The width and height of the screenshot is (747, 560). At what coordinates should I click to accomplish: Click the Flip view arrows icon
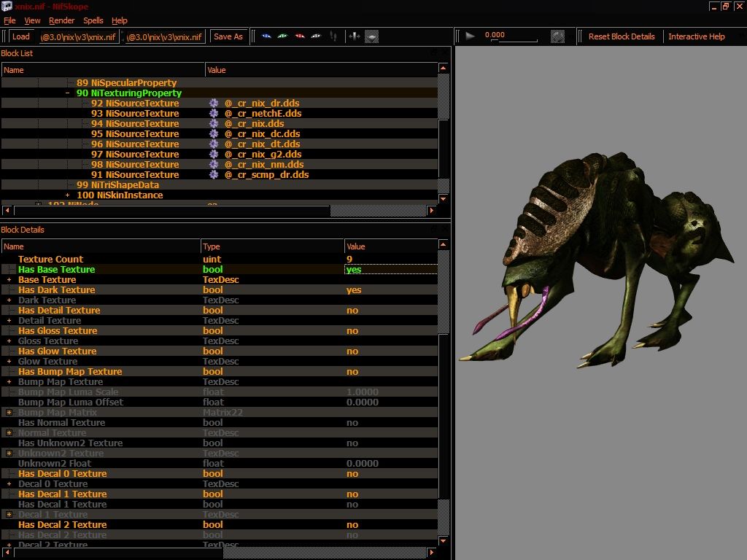[355, 36]
